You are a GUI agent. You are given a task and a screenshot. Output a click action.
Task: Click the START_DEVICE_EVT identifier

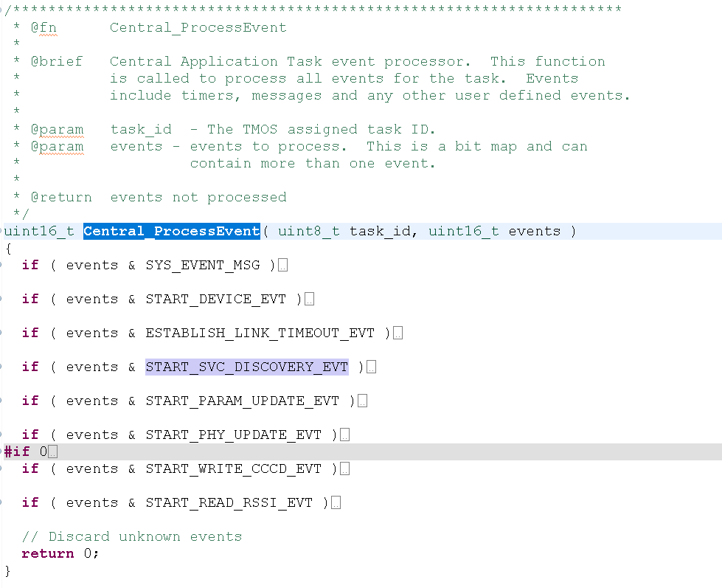click(x=216, y=300)
